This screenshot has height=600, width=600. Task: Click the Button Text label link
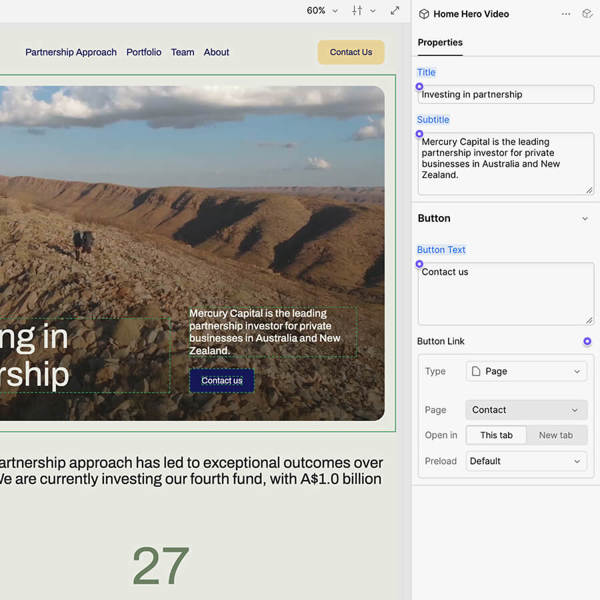click(441, 250)
